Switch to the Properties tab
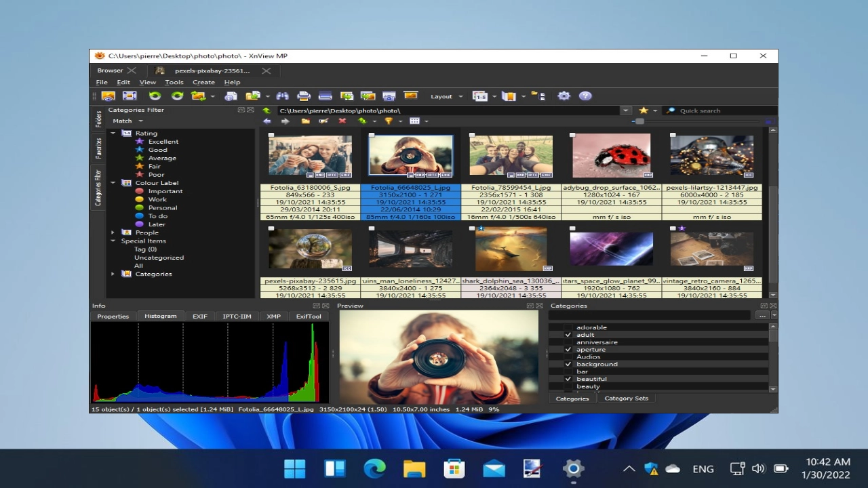The width and height of the screenshot is (868, 488). tap(113, 317)
